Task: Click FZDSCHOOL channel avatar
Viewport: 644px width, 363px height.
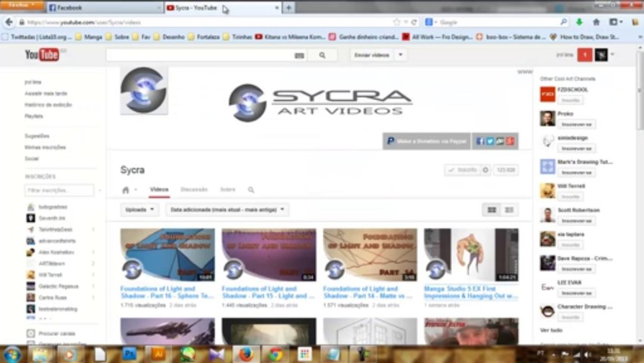Action: [x=547, y=94]
